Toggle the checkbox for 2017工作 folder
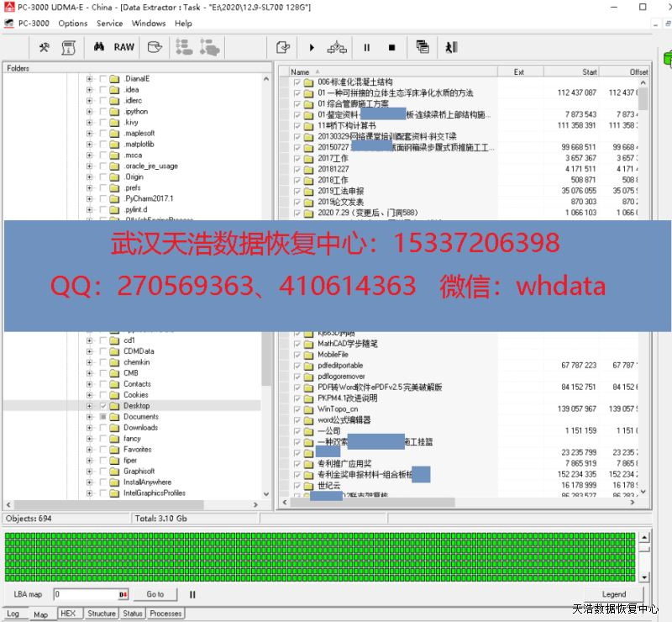672x622 pixels. pyautogui.click(x=297, y=158)
